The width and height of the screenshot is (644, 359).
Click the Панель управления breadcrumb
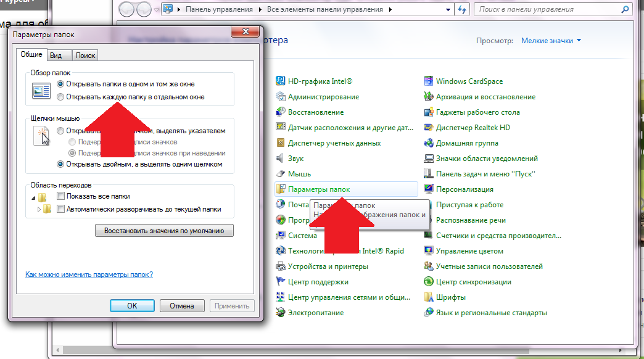[219, 9]
